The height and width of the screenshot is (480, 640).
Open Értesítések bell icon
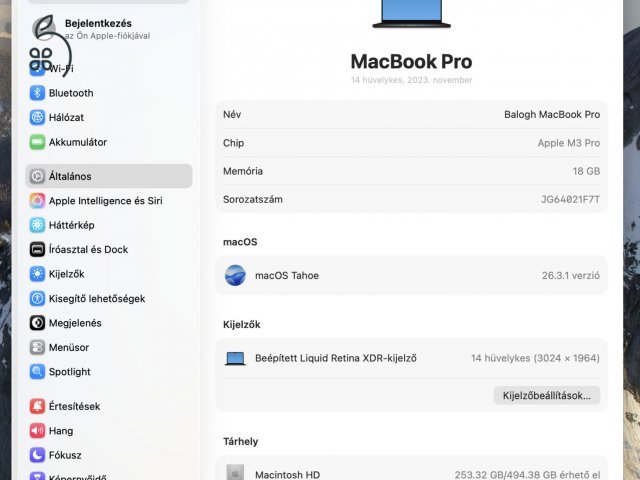[x=37, y=406]
